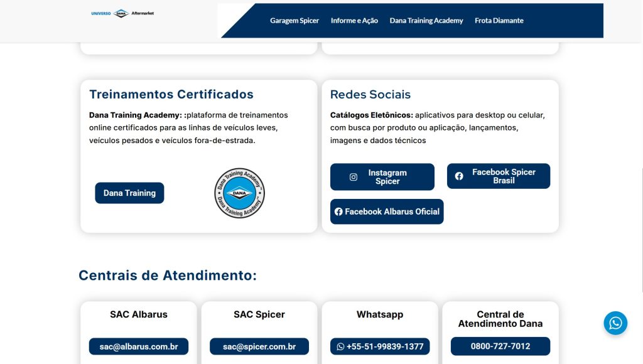Open Informe e Ação menu item

pyautogui.click(x=354, y=21)
